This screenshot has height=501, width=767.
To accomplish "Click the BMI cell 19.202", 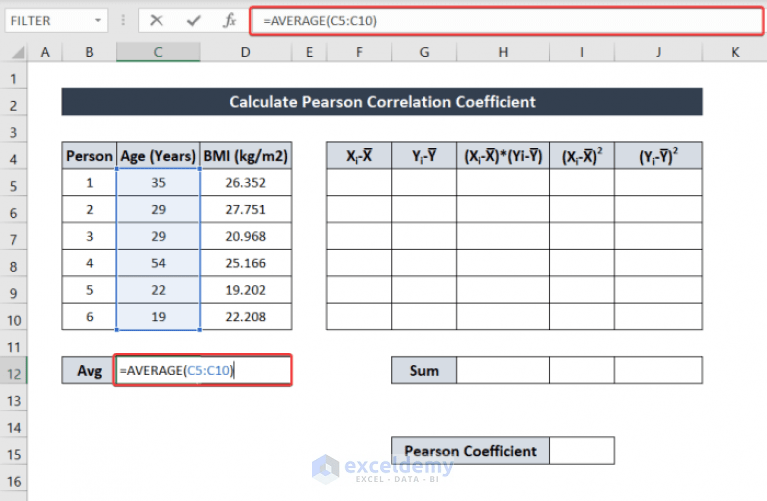I will pos(246,290).
